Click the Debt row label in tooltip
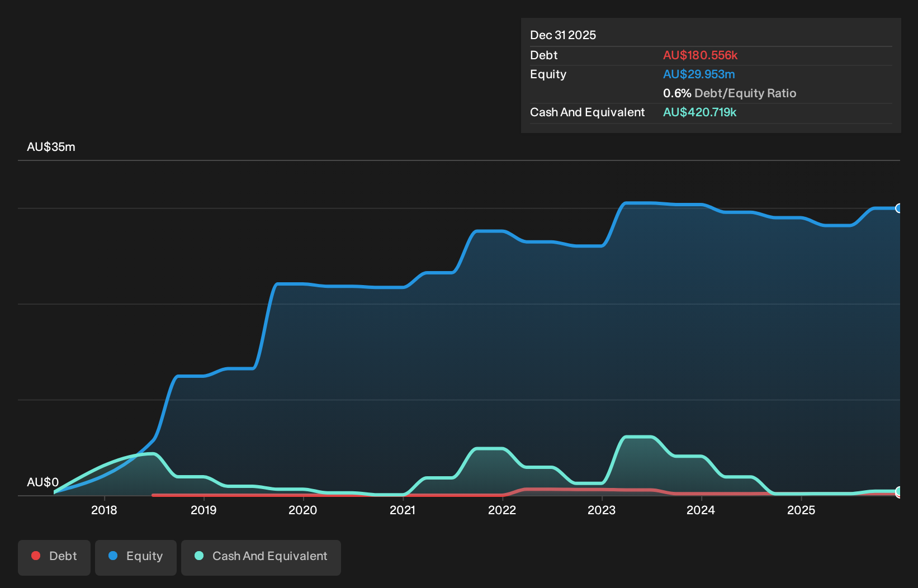 click(x=544, y=55)
